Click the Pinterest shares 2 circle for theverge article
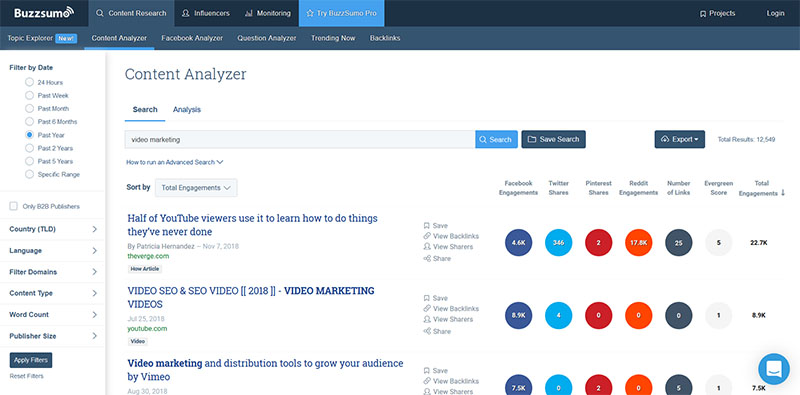Viewport: 800px width, 395px height. [x=598, y=243]
